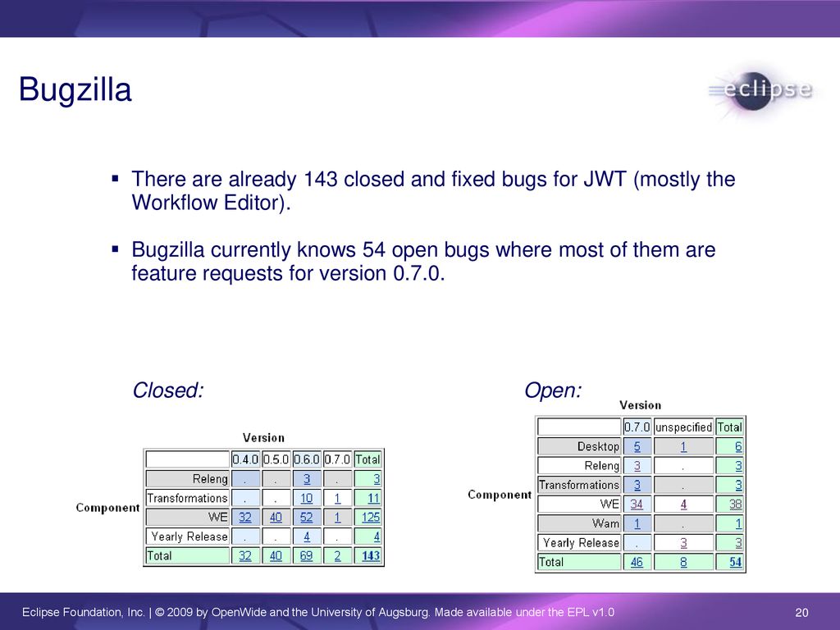Open the Open table Wam Total link 1
The height and width of the screenshot is (630, 840).
click(738, 524)
